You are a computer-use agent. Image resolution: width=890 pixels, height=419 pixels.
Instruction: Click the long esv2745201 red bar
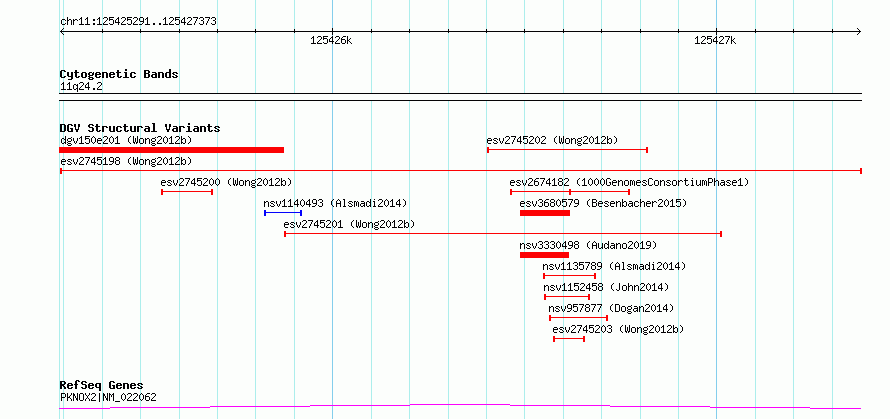pos(503,233)
